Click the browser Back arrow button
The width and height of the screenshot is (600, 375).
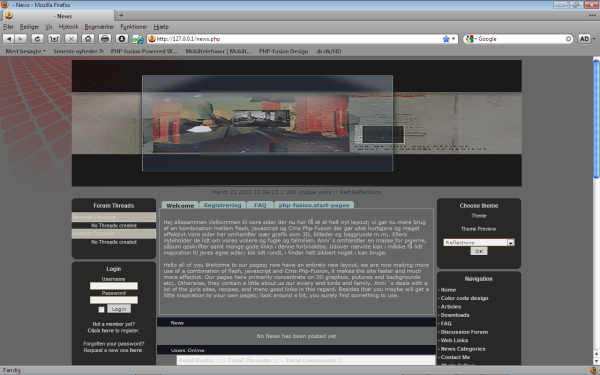[9, 39]
